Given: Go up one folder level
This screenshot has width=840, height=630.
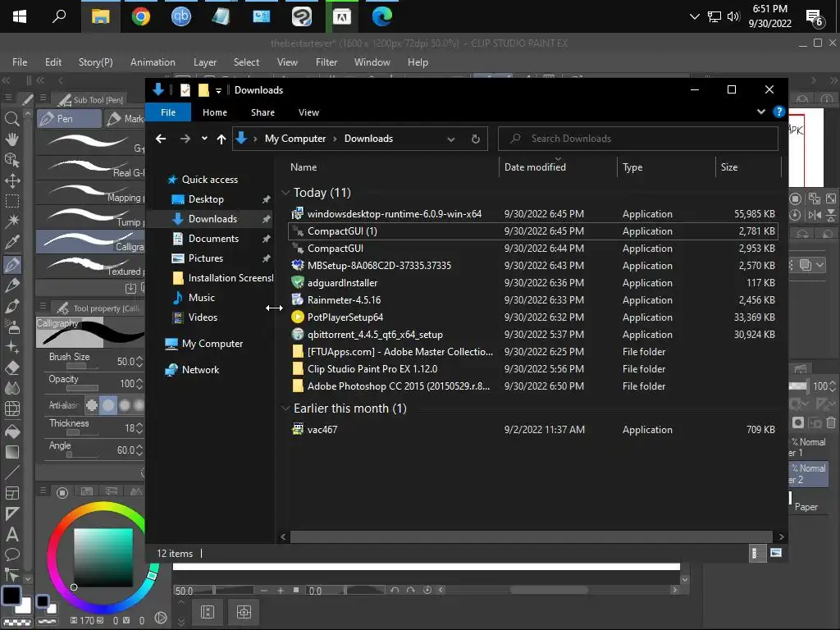Looking at the screenshot, I should click(221, 139).
